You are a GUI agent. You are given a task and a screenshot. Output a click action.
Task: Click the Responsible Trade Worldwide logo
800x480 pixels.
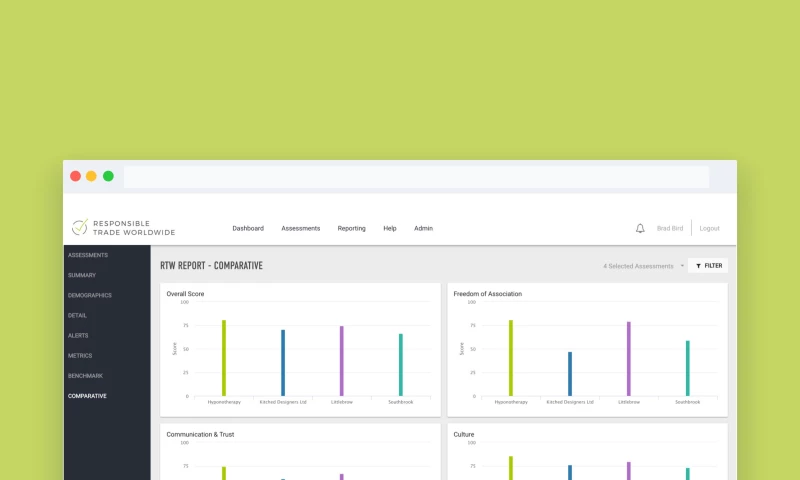tap(123, 228)
